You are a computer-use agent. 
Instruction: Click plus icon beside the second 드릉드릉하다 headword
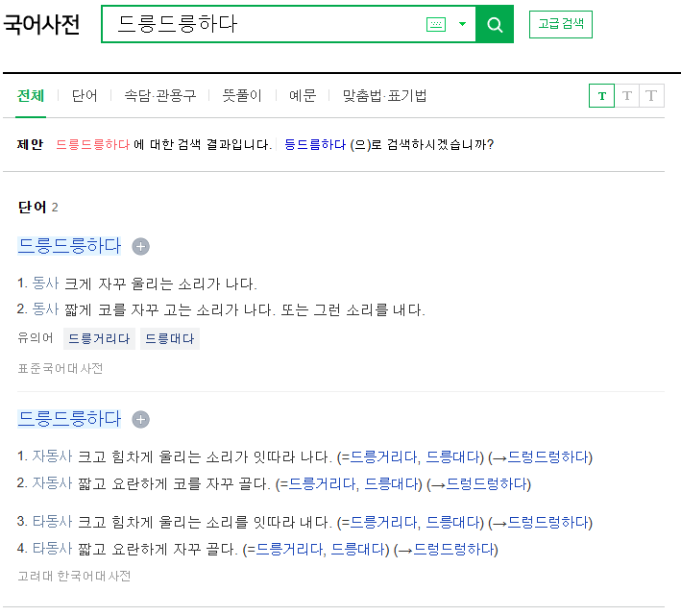(x=141, y=420)
